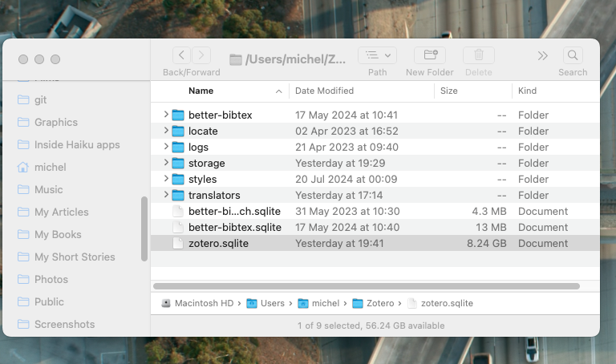Expand the storage folder disclosure arrow
This screenshot has width=616, height=364.
pos(166,163)
